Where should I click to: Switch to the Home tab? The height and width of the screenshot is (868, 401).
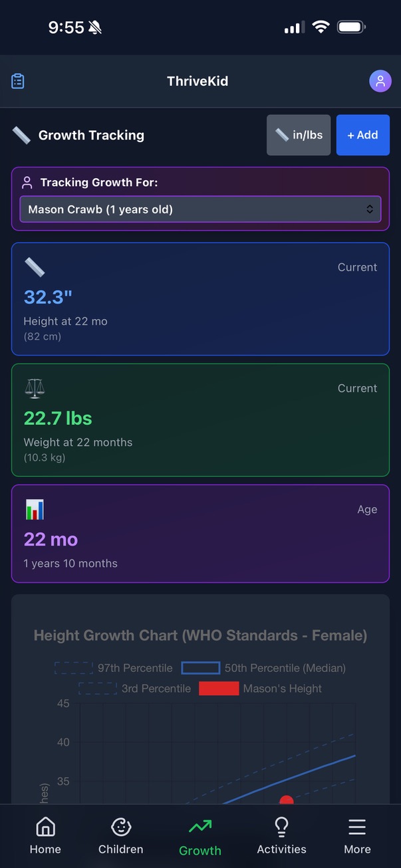click(45, 835)
